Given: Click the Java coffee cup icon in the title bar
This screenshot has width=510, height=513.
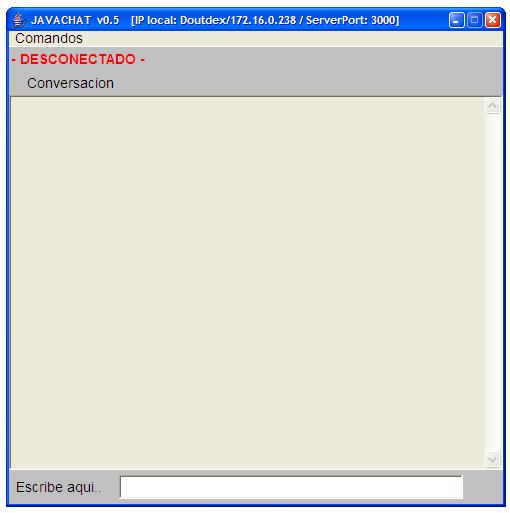Looking at the screenshot, I should [18, 20].
